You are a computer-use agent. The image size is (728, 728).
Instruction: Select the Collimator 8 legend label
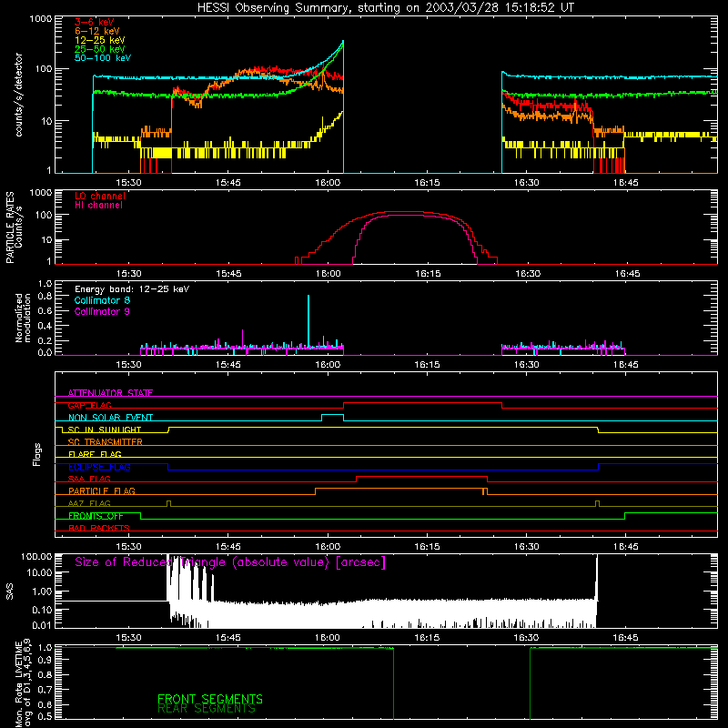[x=102, y=300]
